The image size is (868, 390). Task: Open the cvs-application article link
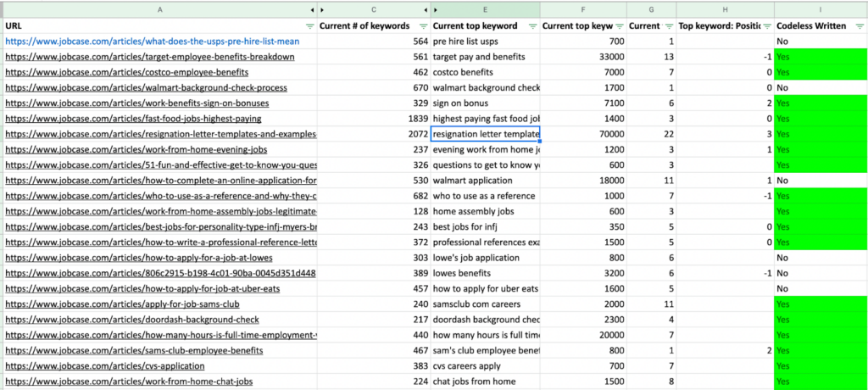point(104,367)
